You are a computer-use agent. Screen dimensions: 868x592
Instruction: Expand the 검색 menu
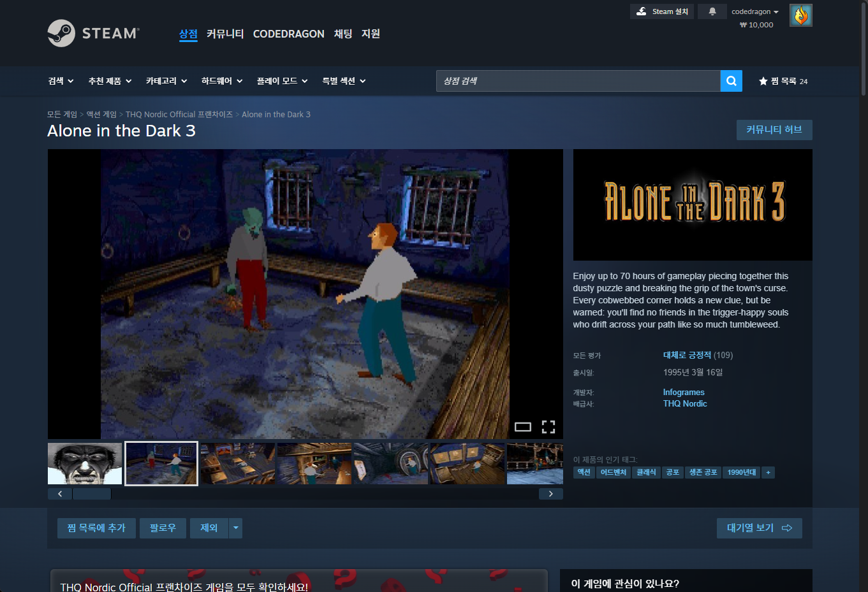tap(61, 81)
